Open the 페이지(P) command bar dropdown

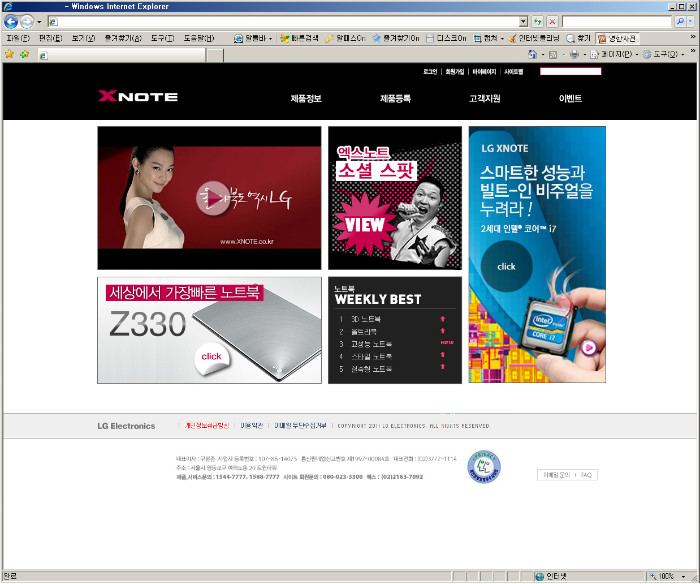pos(613,54)
